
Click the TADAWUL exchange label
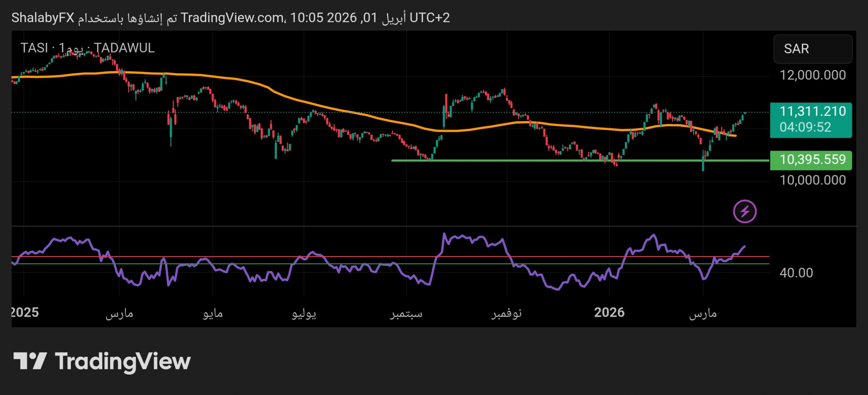pos(124,48)
